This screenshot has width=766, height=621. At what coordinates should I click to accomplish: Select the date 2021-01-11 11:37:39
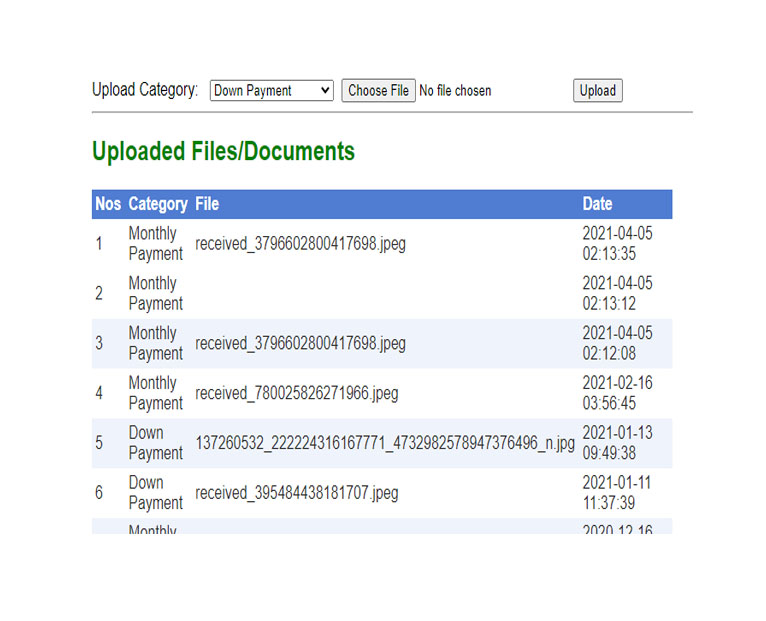pos(617,493)
